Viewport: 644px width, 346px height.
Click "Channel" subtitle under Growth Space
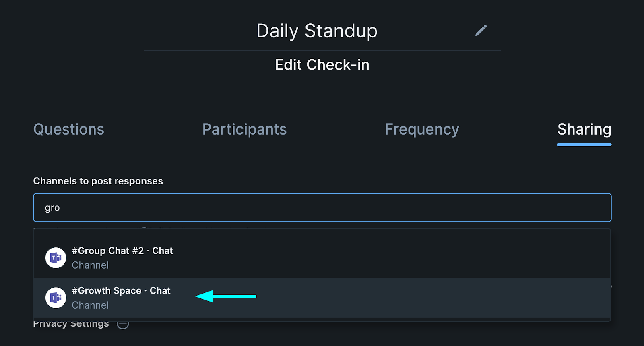[x=90, y=305]
